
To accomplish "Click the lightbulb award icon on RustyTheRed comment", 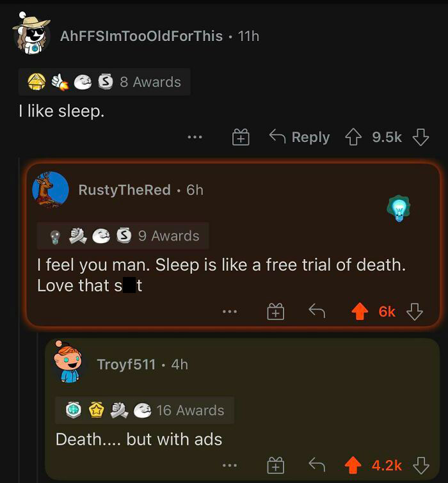I will coord(400,209).
